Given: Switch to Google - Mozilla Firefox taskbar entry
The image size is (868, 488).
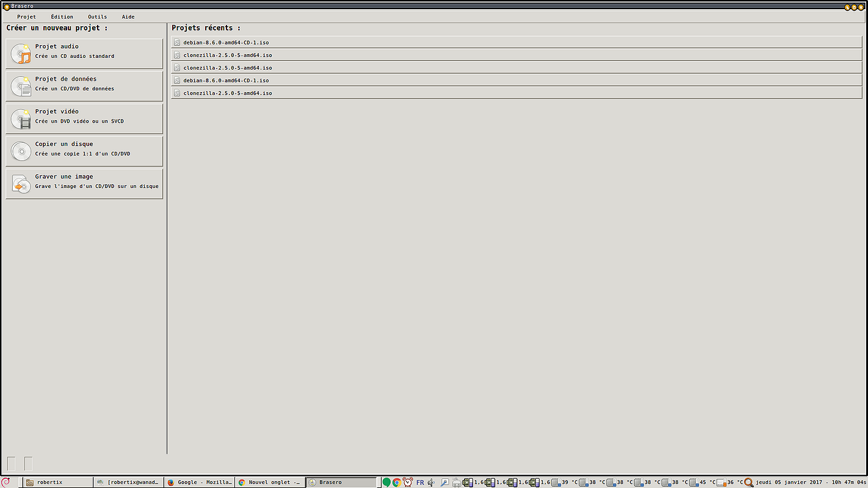Looking at the screenshot, I should click(x=200, y=482).
